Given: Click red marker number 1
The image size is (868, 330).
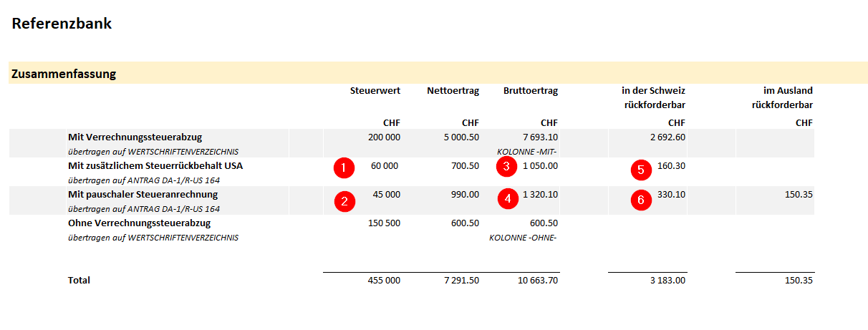Looking at the screenshot, I should (344, 169).
